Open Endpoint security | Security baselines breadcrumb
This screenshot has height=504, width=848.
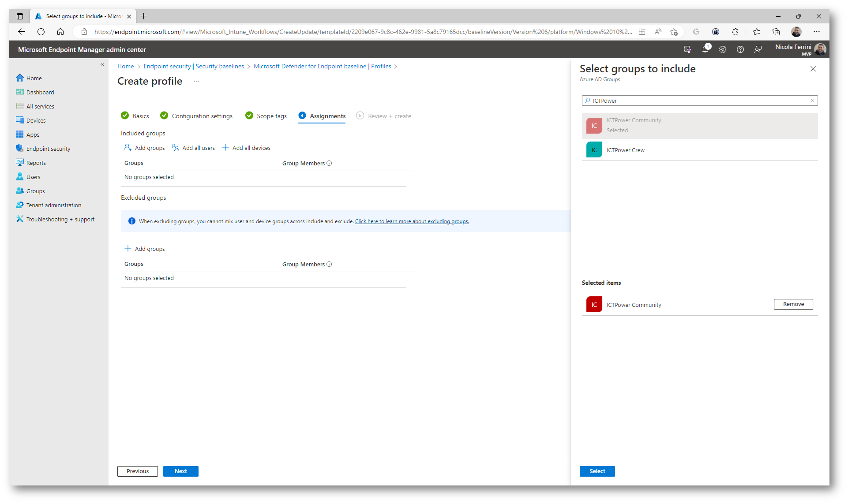pyautogui.click(x=194, y=66)
